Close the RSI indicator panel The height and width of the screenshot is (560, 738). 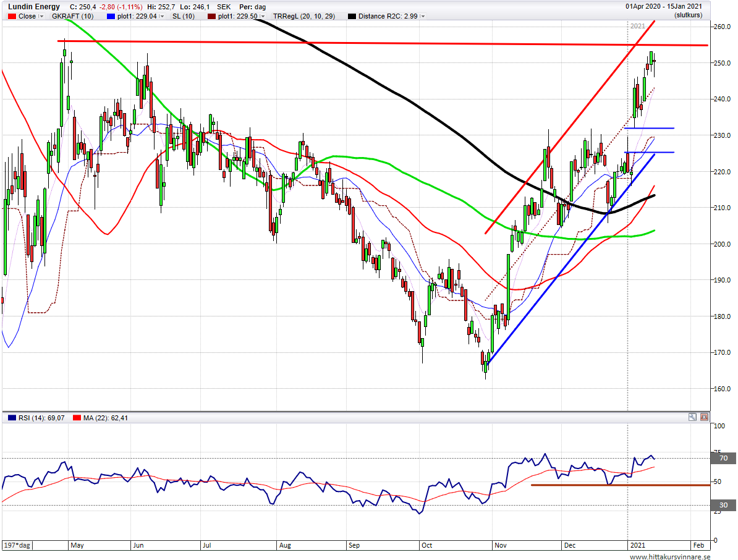tap(704, 417)
